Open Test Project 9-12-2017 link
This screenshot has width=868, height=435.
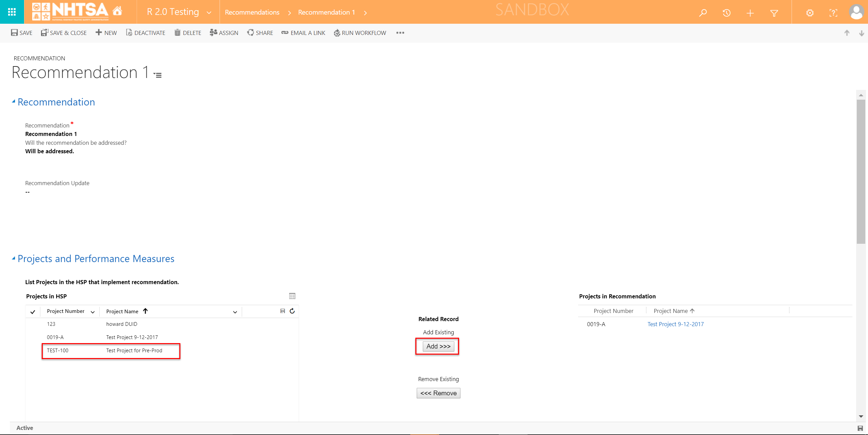675,324
